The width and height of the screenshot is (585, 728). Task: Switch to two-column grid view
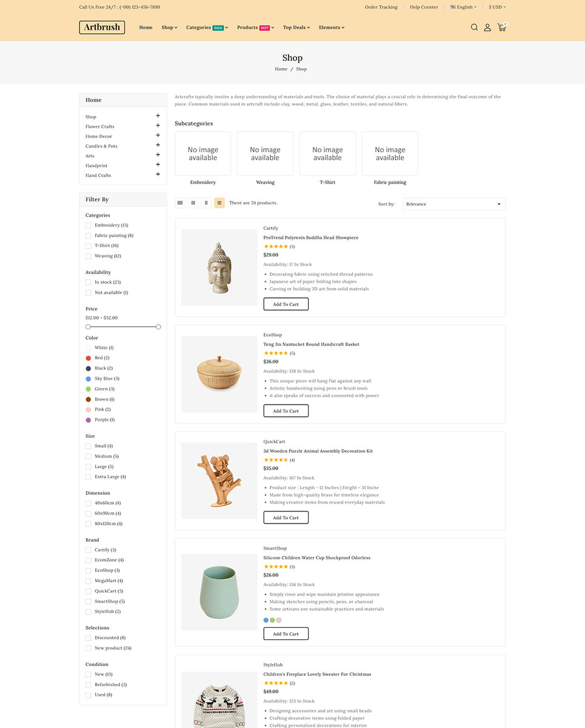click(206, 203)
